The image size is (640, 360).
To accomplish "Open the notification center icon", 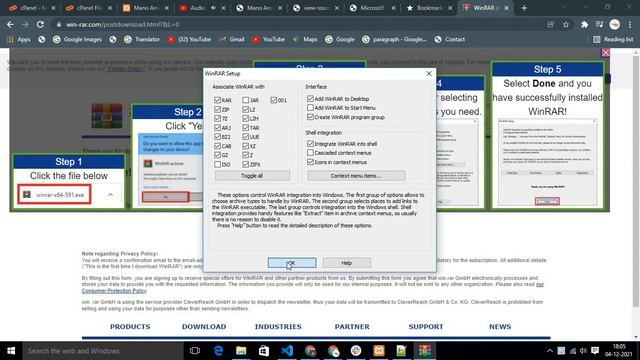I will (x=595, y=351).
